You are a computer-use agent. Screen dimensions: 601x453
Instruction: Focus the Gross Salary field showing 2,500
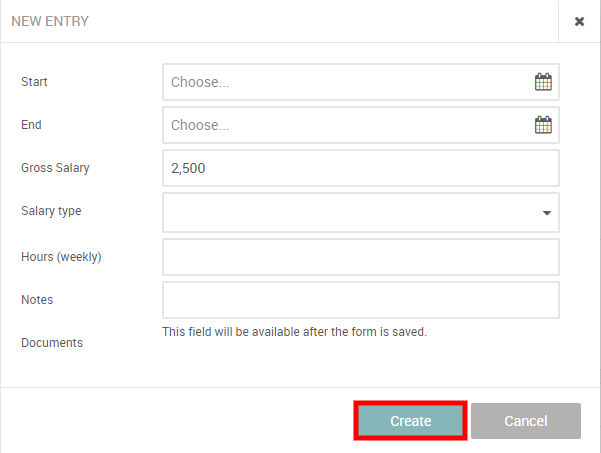(x=360, y=169)
